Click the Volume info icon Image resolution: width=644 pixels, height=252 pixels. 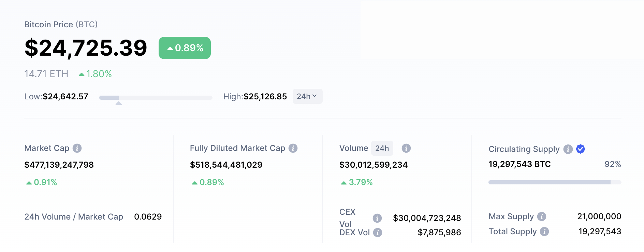(406, 148)
